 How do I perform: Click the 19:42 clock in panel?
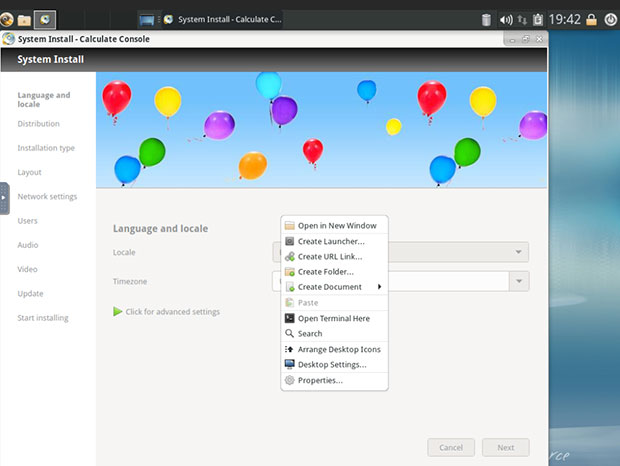564,19
